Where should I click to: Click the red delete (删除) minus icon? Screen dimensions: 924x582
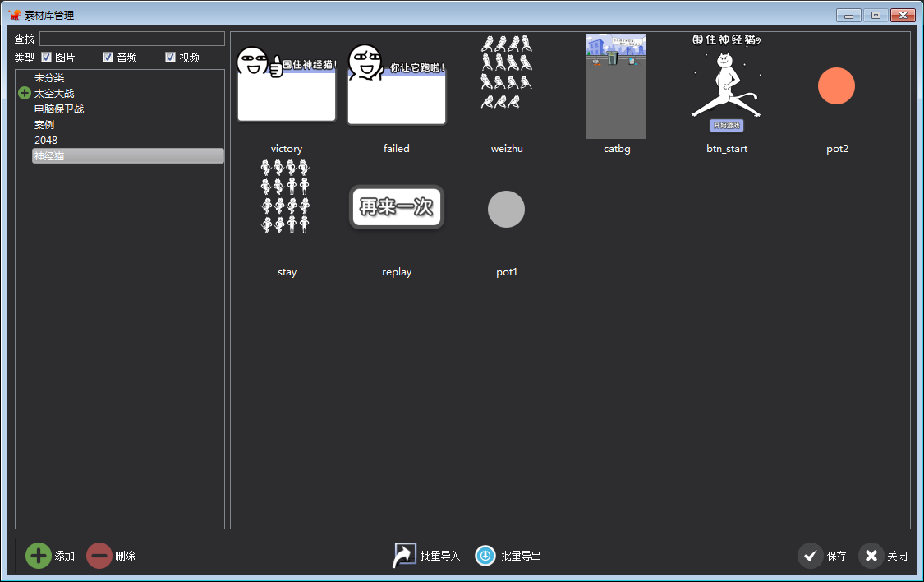pos(99,556)
